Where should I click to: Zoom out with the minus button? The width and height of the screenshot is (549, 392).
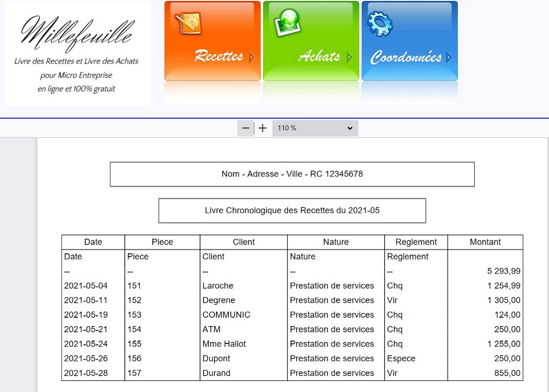click(x=246, y=128)
